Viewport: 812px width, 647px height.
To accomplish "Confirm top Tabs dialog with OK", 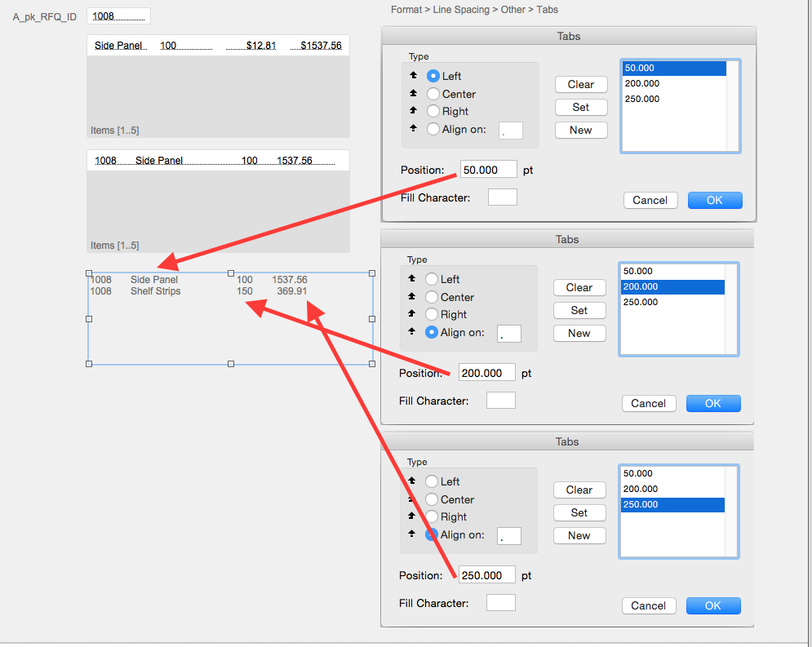I will pyautogui.click(x=715, y=201).
